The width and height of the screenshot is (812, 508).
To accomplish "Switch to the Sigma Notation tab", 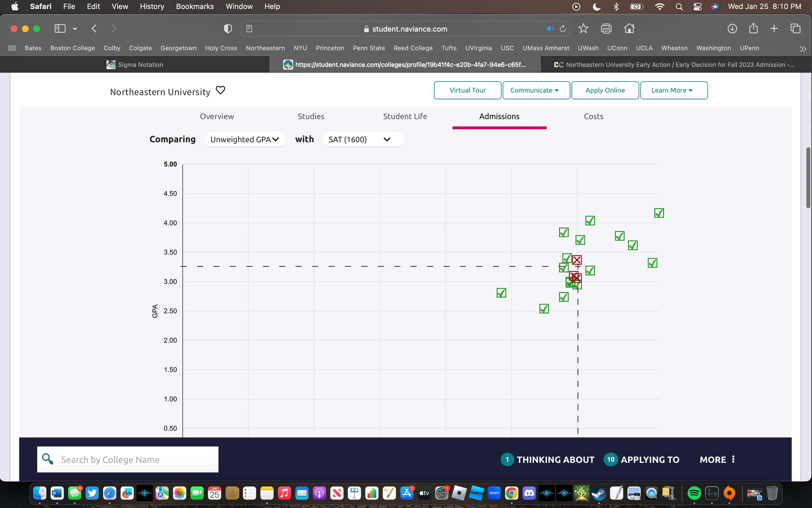I will tap(134, 64).
